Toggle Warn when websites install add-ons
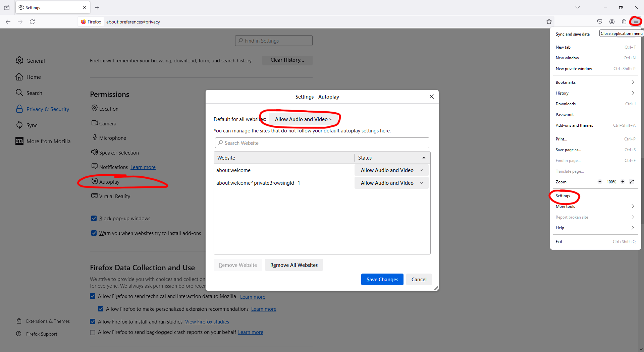The width and height of the screenshot is (644, 352). (94, 233)
